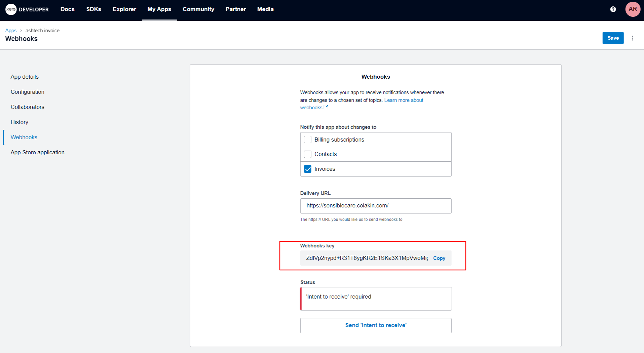This screenshot has height=353, width=644.
Task: Uncheck the Invoices checkbox
Action: (x=307, y=169)
